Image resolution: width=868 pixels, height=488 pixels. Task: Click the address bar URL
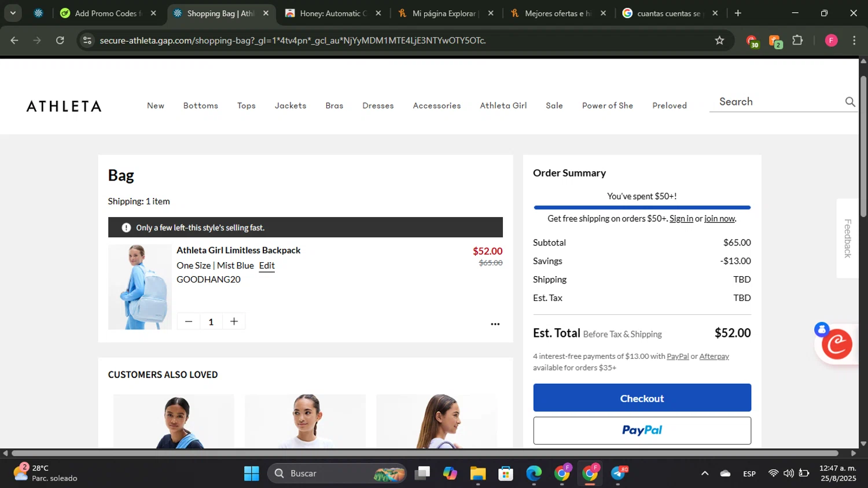(x=292, y=41)
